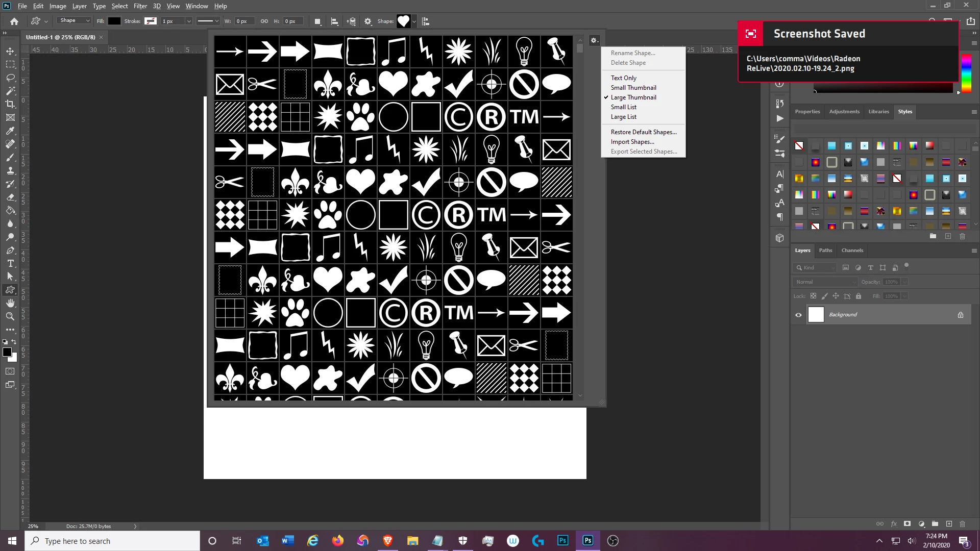Open the Shape mode dropdown

pyautogui.click(x=75, y=21)
